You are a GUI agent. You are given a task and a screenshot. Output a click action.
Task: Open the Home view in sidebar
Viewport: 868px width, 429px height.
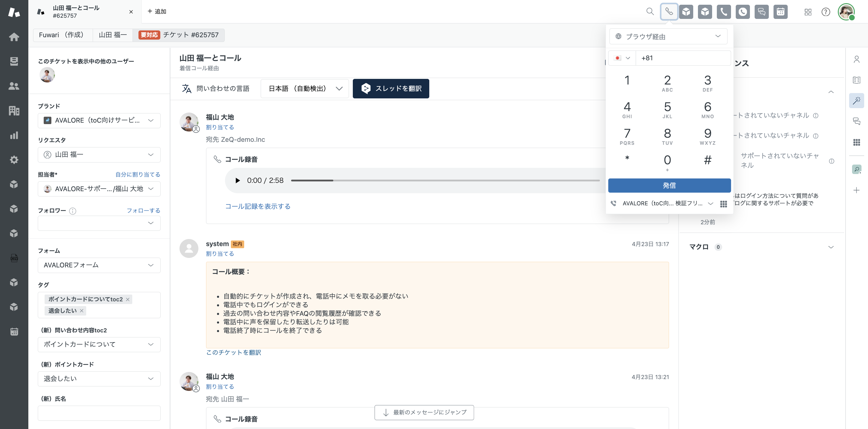[14, 37]
